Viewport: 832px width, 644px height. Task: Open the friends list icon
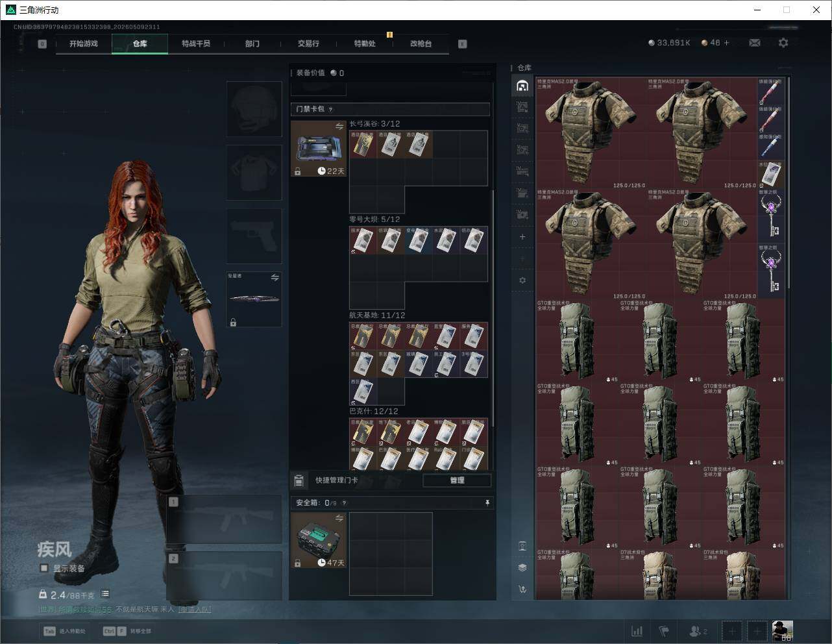(x=698, y=631)
